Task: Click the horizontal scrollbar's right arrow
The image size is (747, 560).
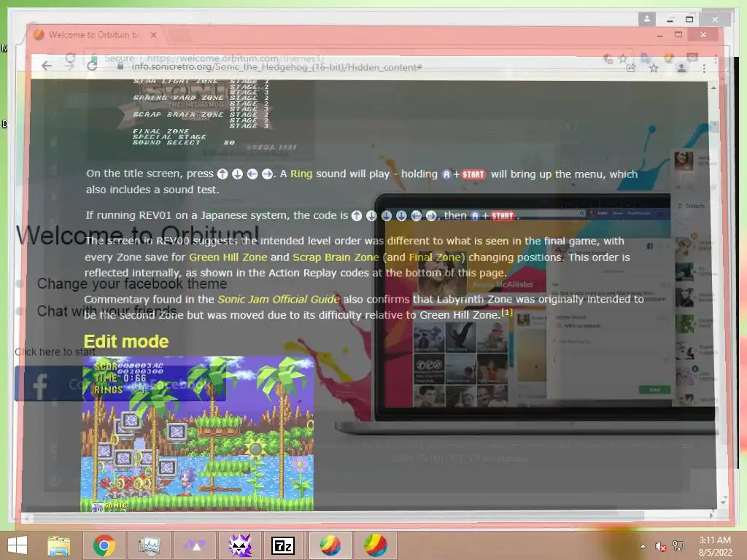Action: tap(712, 515)
